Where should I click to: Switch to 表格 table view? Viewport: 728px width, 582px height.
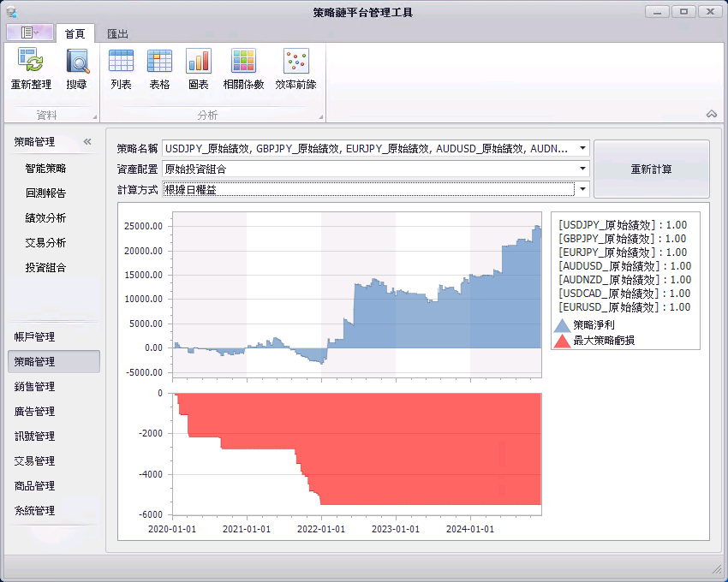(159, 68)
